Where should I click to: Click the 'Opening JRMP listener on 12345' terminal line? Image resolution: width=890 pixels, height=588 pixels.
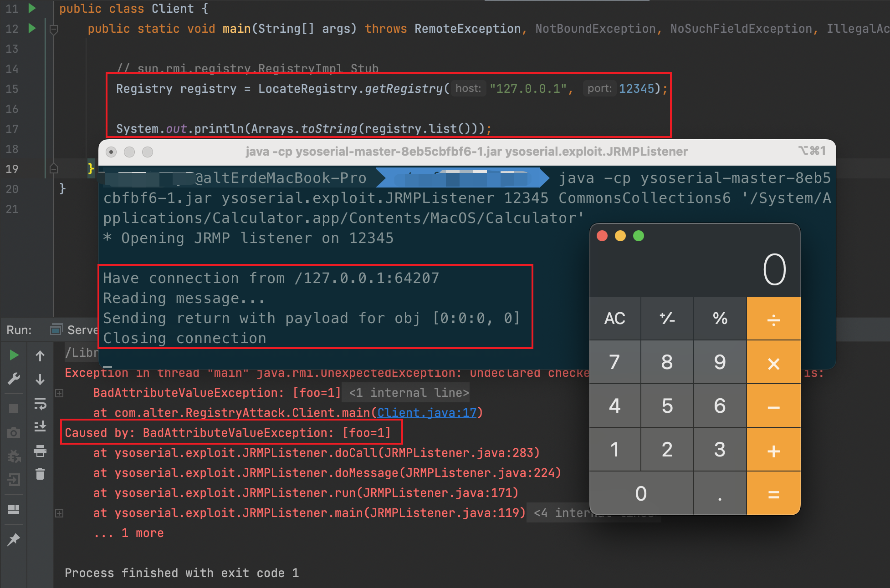point(248,238)
